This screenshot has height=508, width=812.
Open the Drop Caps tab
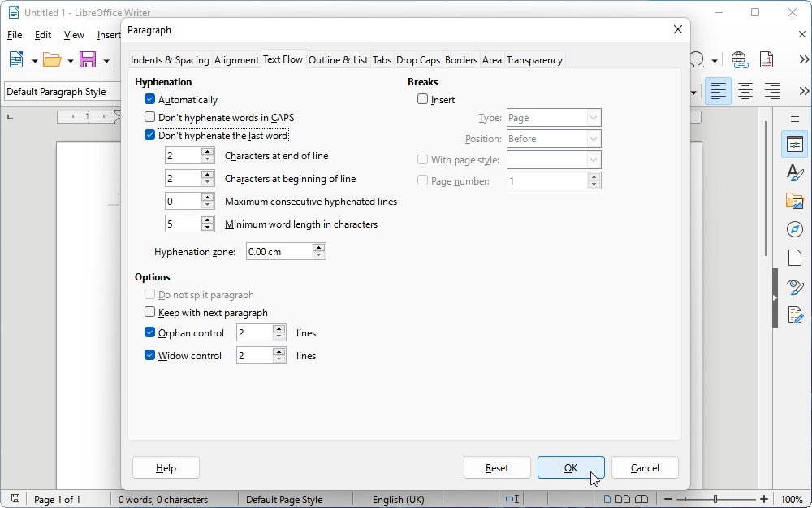pyautogui.click(x=418, y=60)
